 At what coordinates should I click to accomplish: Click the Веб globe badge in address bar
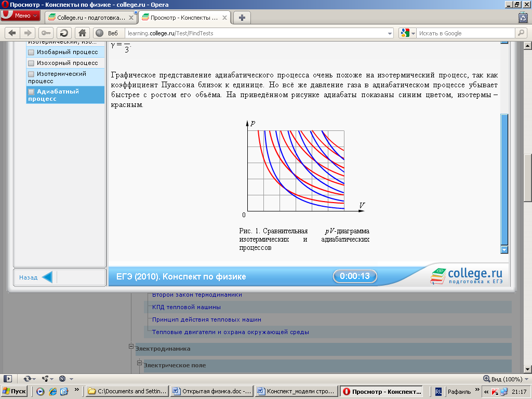tap(107, 33)
